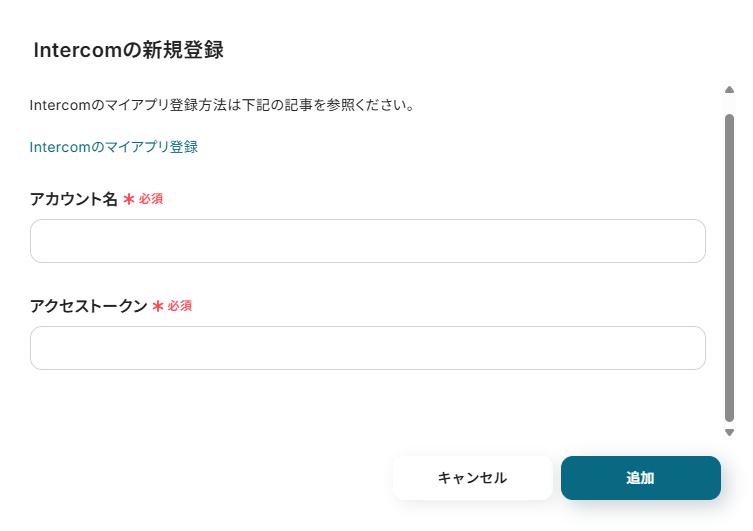Image resolution: width=753 pixels, height=531 pixels.
Task: Focus the アクセストークン text box
Action: pos(367,348)
